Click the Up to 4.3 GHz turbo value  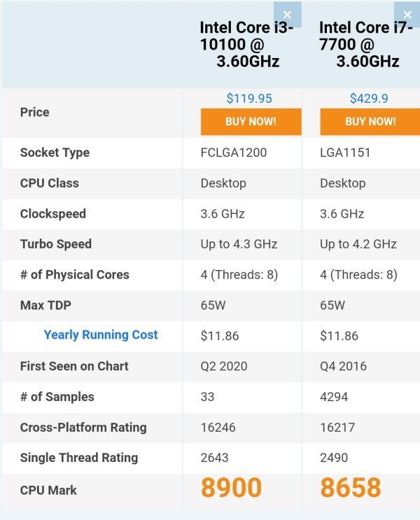[x=239, y=244]
